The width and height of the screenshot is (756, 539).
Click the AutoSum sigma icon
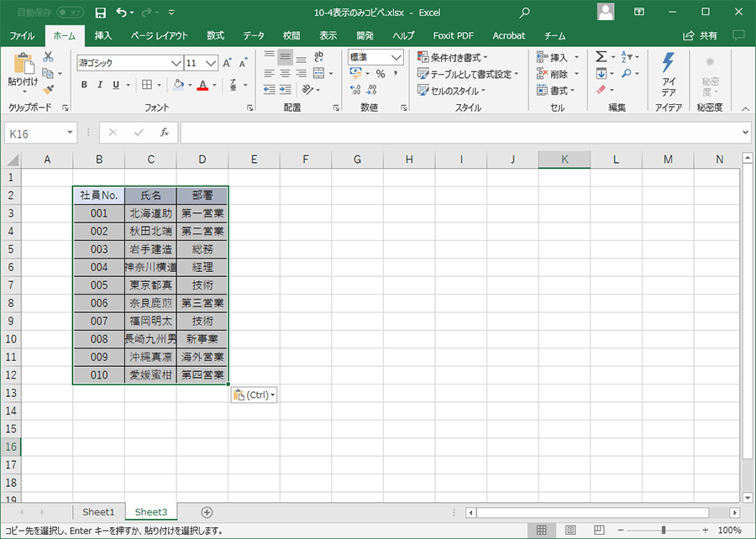coord(601,57)
